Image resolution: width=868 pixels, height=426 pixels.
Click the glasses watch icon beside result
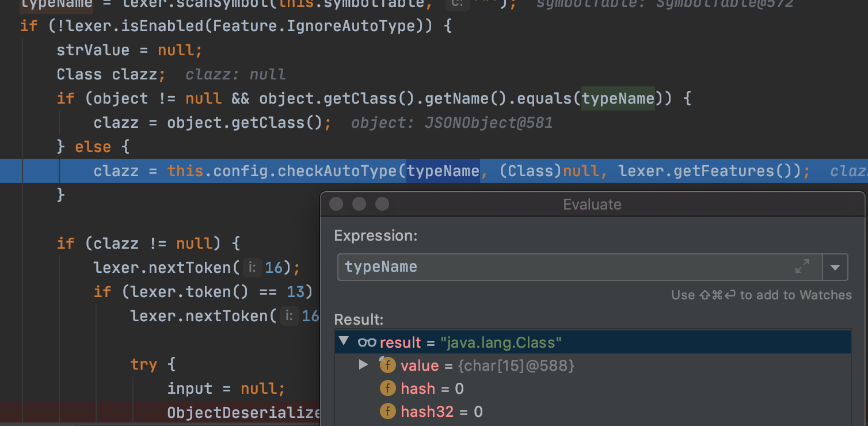click(367, 343)
